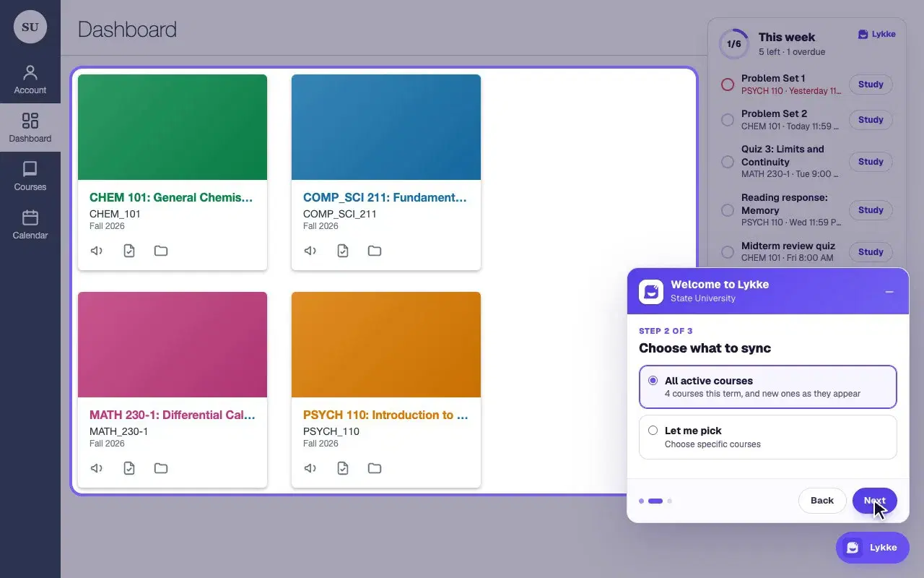Click the Lykke link in This week panel
Viewport: 924px width, 578px height.
tap(876, 34)
